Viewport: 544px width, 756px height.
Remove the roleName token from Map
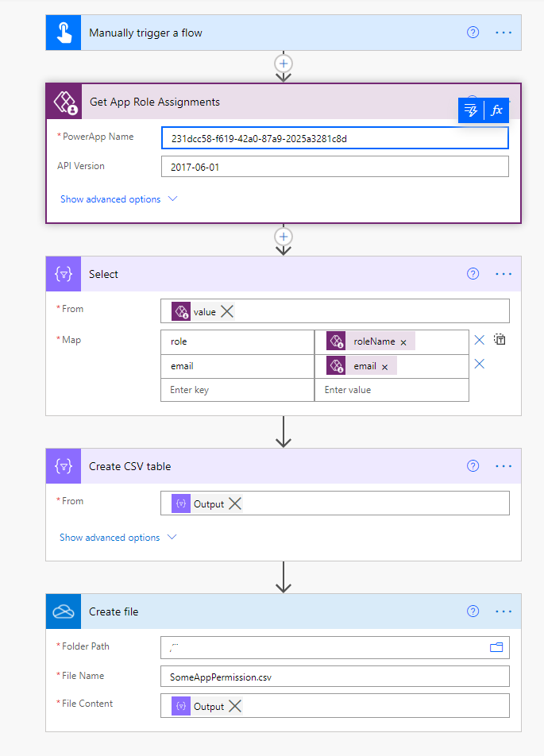click(x=403, y=342)
